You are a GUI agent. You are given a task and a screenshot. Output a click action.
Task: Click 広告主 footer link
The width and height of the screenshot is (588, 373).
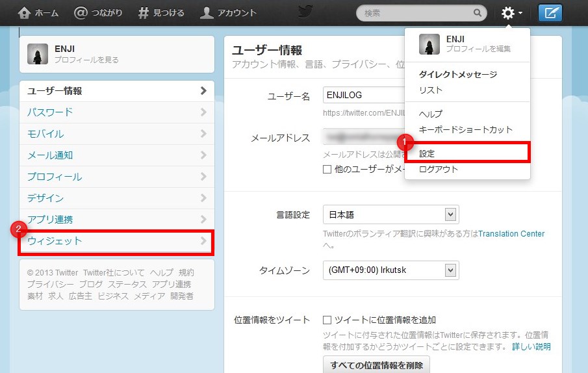click(x=81, y=296)
